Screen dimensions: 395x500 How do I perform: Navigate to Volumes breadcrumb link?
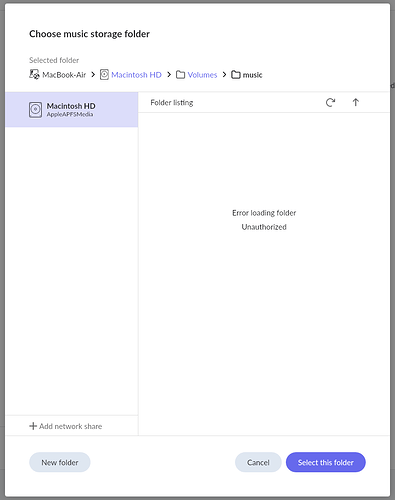tap(202, 75)
